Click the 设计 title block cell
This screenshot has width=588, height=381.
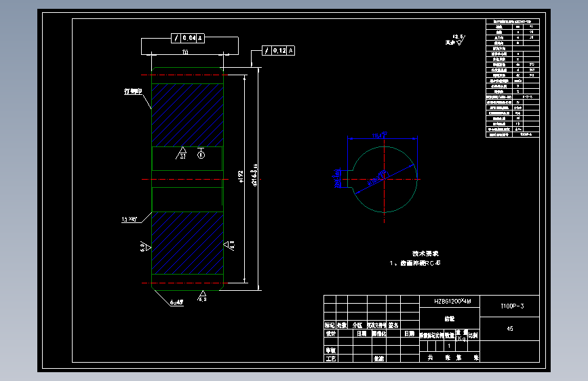pos(331,334)
